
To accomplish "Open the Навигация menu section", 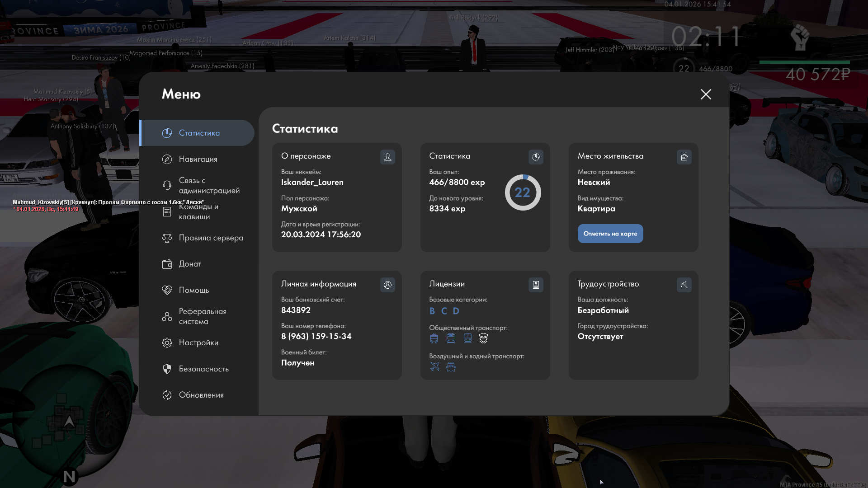I will (198, 159).
